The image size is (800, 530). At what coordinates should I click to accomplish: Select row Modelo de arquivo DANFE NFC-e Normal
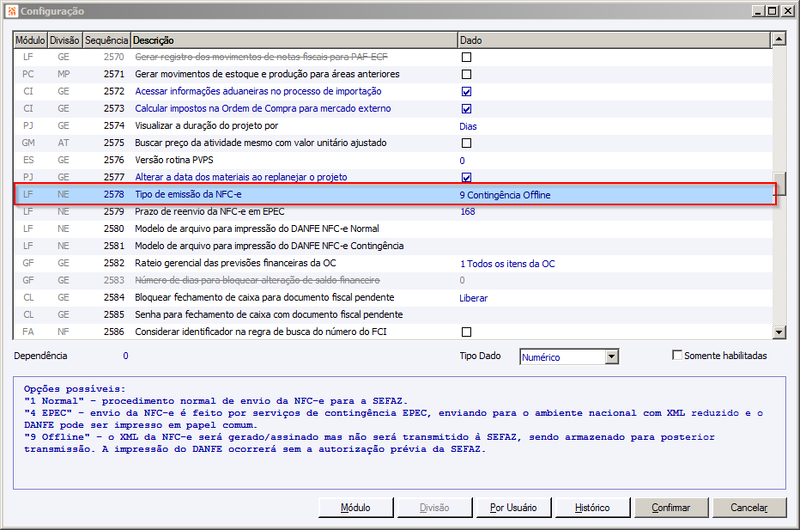(393, 229)
